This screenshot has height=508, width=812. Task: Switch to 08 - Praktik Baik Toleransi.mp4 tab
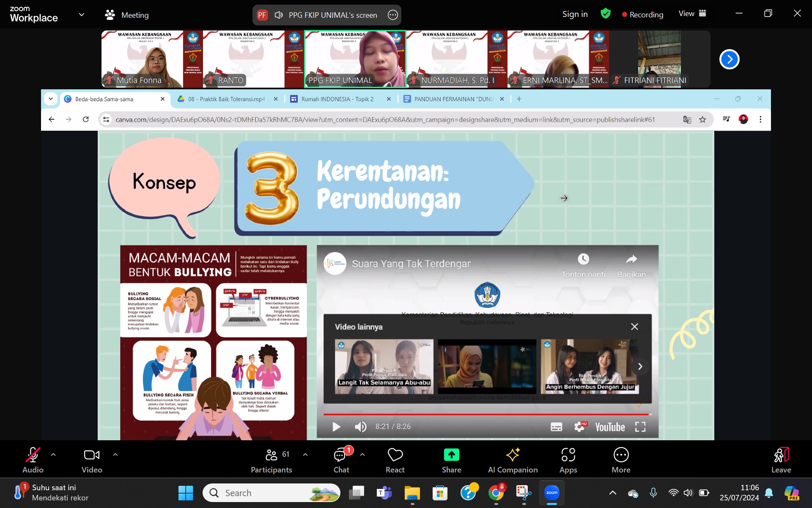pos(227,99)
